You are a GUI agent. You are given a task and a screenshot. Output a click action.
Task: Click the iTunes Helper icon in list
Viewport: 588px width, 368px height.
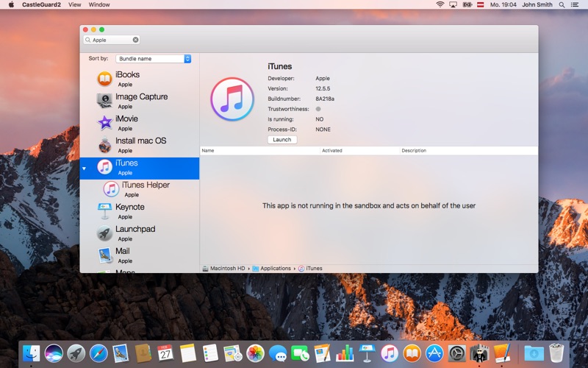[x=112, y=189]
